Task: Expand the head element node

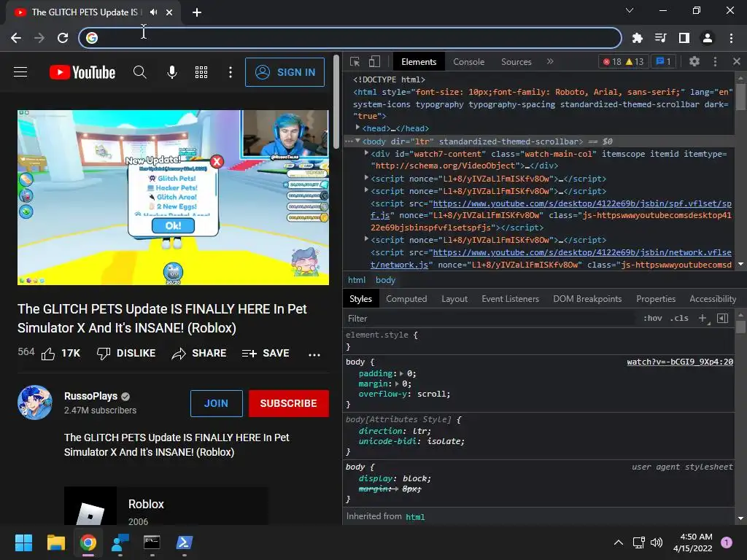Action: pyautogui.click(x=357, y=128)
